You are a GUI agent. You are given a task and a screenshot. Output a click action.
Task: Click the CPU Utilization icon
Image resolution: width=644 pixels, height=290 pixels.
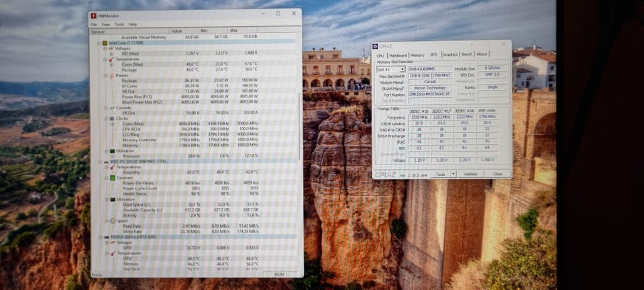(112, 151)
